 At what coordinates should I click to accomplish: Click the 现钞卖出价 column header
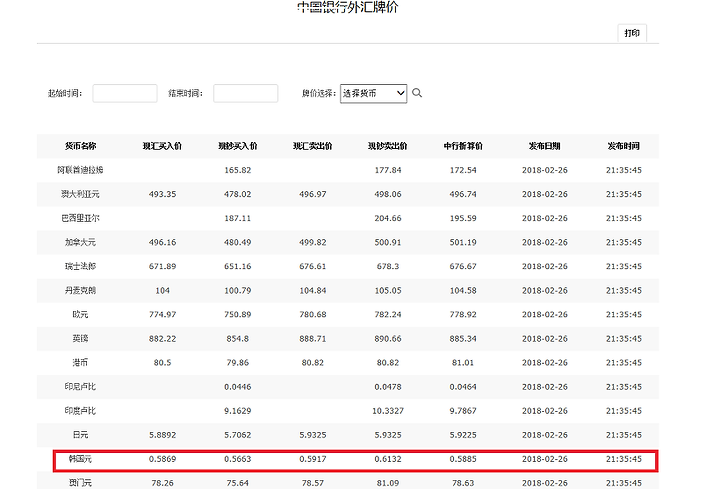point(388,146)
